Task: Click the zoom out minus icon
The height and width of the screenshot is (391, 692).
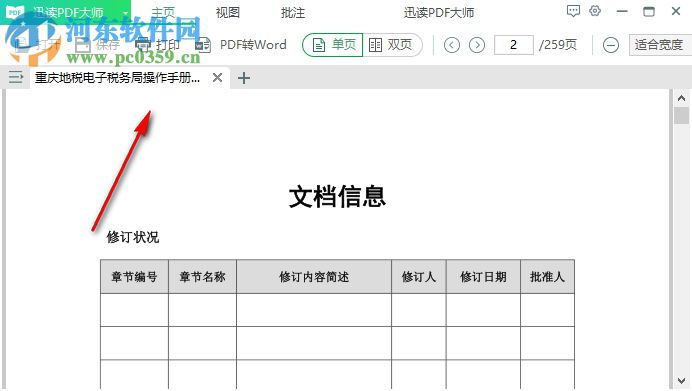Action: tap(611, 45)
